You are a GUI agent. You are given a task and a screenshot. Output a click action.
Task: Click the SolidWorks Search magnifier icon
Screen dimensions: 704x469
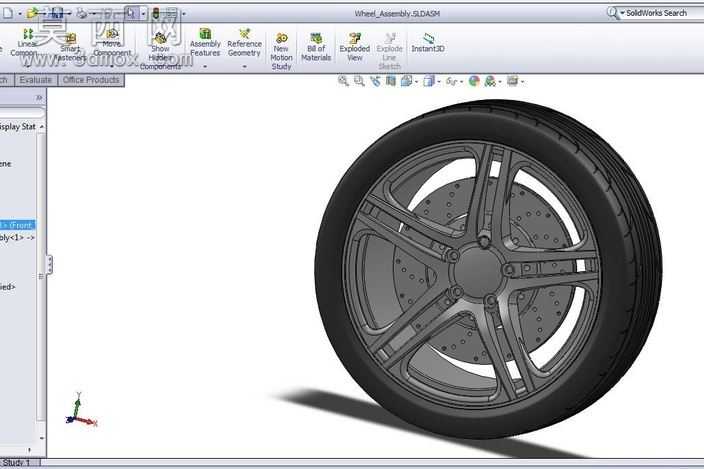point(612,13)
